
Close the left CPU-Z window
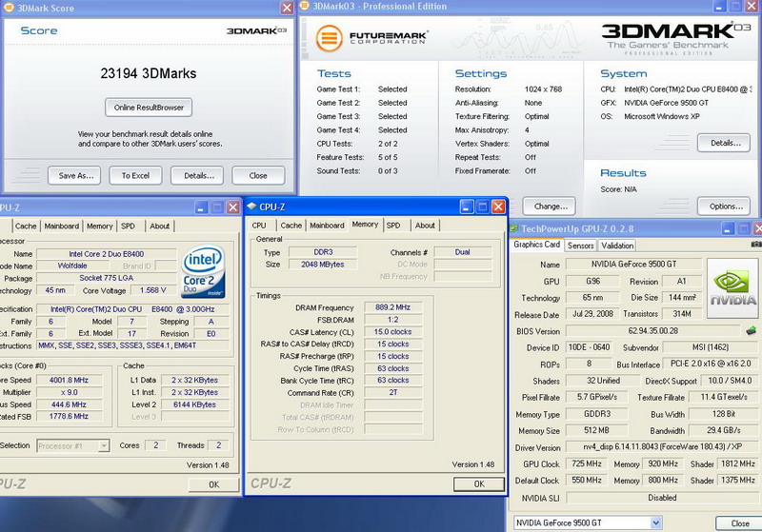(233, 207)
